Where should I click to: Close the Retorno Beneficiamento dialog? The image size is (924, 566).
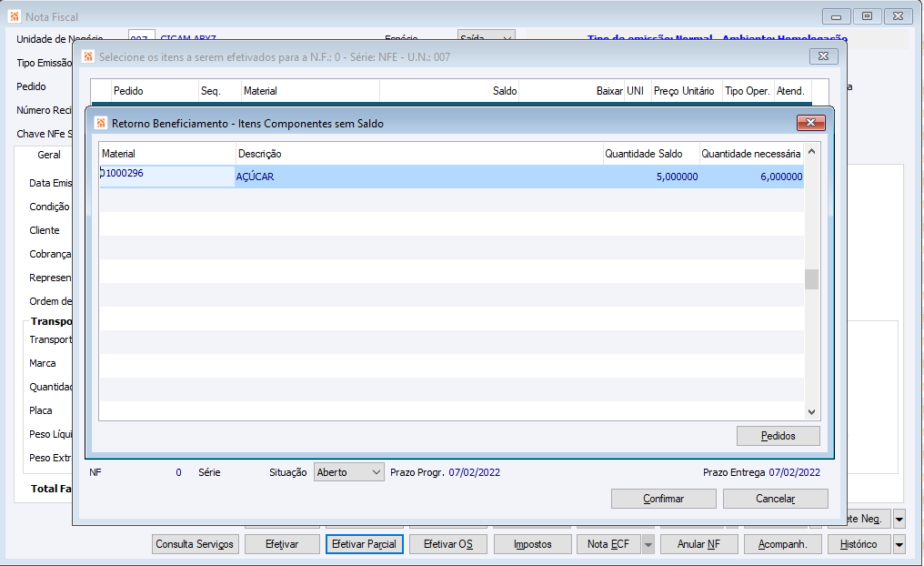[811, 123]
